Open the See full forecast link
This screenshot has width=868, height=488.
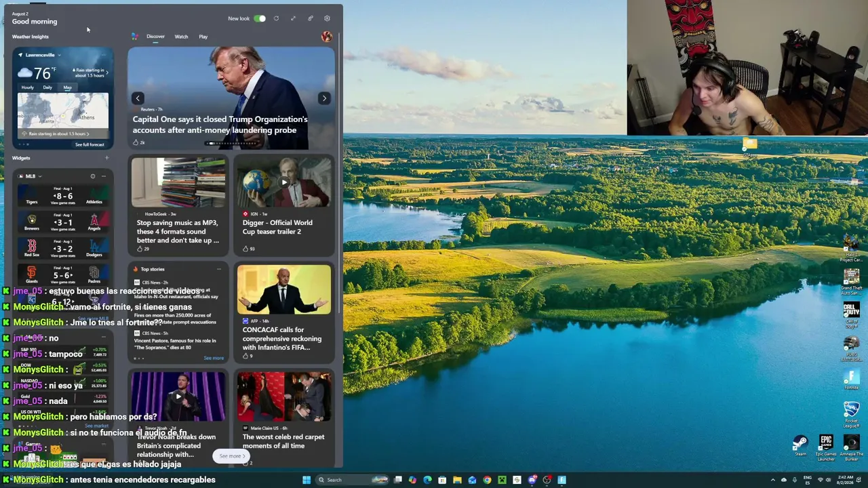90,144
